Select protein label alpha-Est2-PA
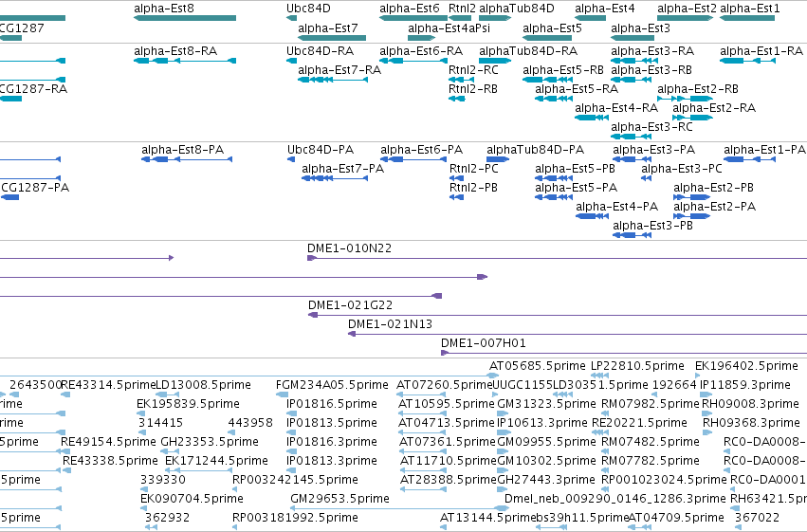The height and width of the screenshot is (532, 807). [714, 207]
